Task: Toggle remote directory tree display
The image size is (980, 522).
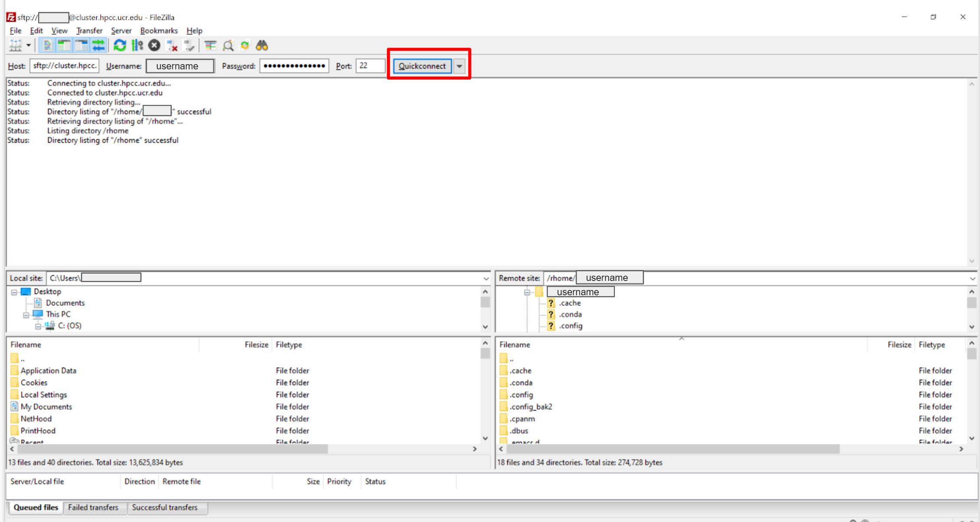Action: [x=81, y=45]
